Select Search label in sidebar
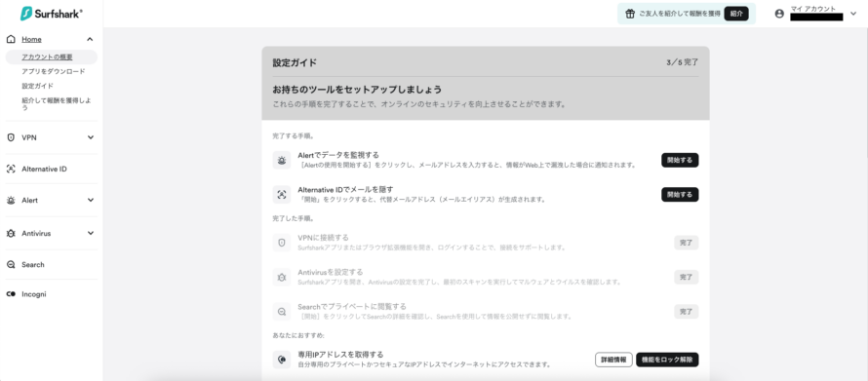The width and height of the screenshot is (868, 381). [x=32, y=265]
